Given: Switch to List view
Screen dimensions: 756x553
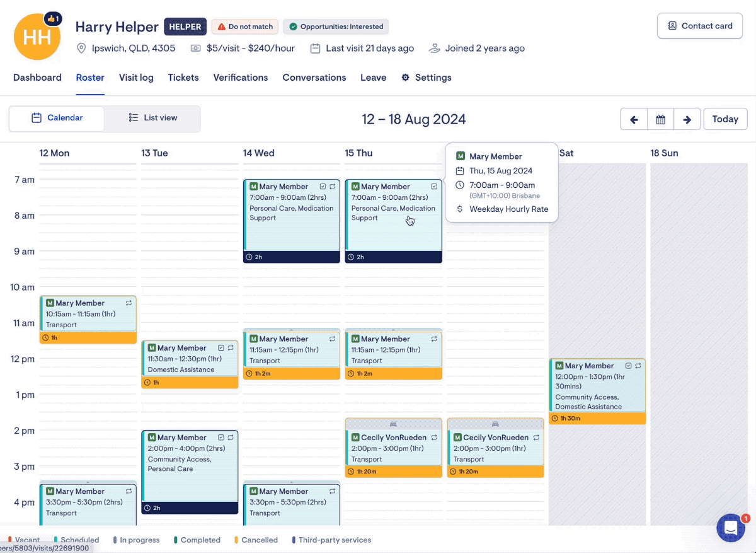Looking at the screenshot, I should coord(152,118).
